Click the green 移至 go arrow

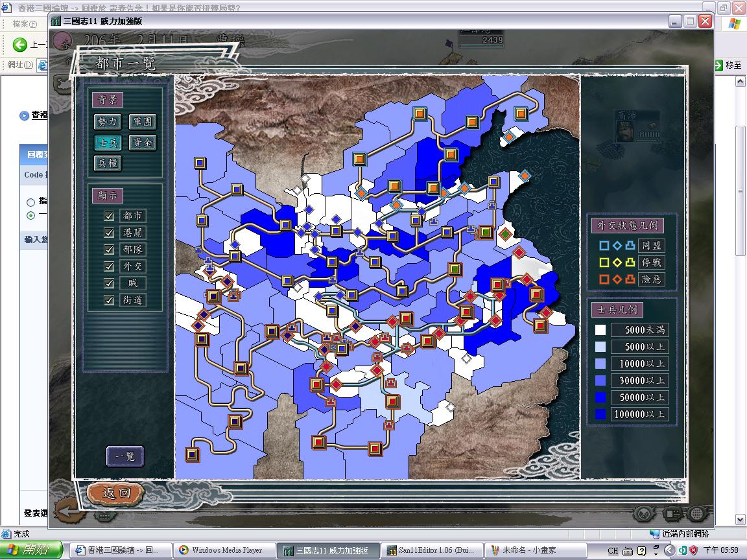719,65
